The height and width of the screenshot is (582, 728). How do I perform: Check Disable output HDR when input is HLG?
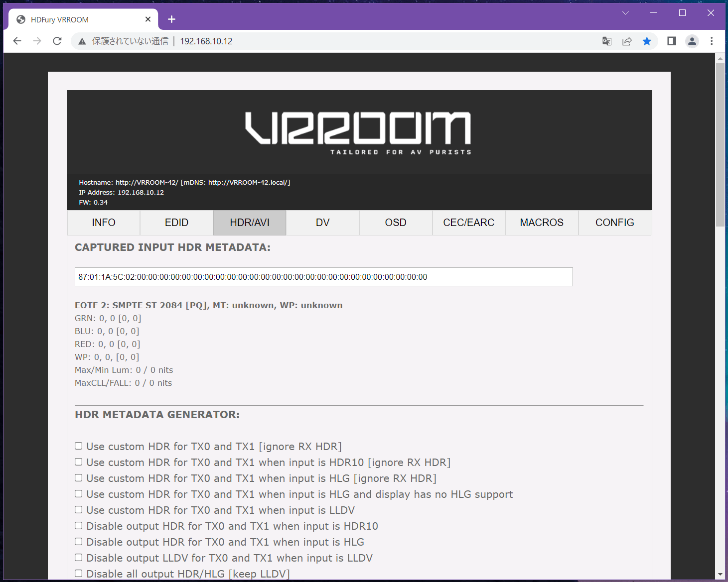tap(79, 542)
